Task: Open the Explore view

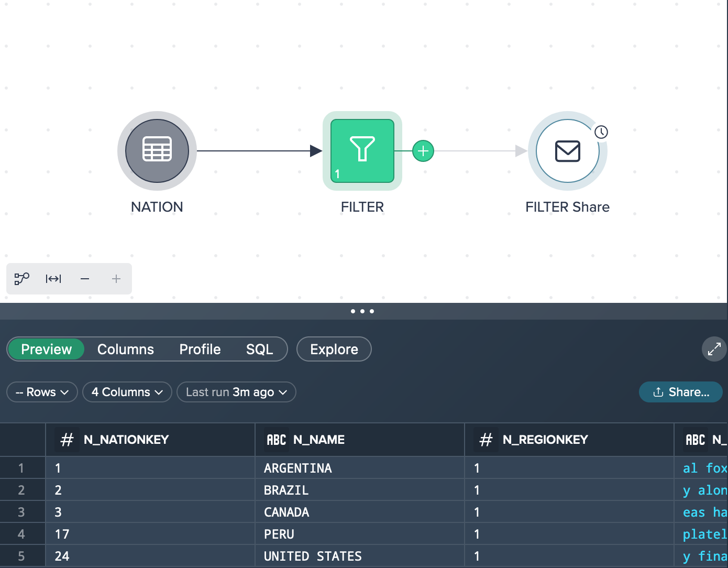Action: point(334,349)
